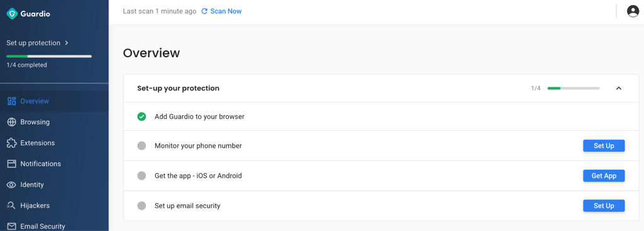Open the Notifications menu item

point(54,164)
